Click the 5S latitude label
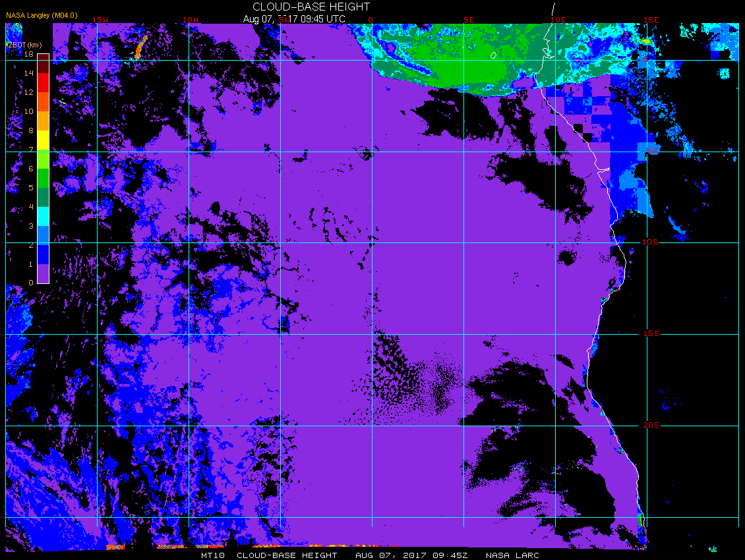 click(652, 151)
